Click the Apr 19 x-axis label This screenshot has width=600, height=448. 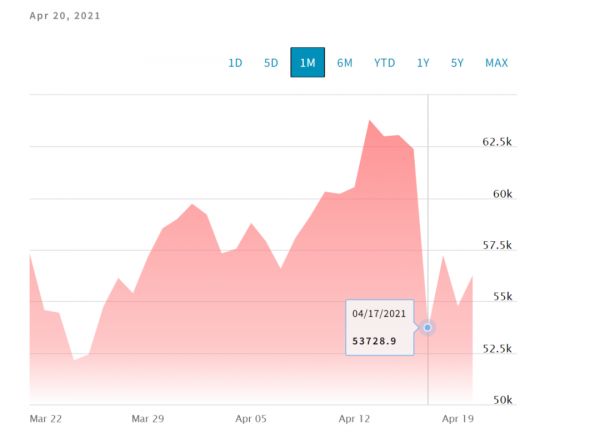(x=457, y=420)
